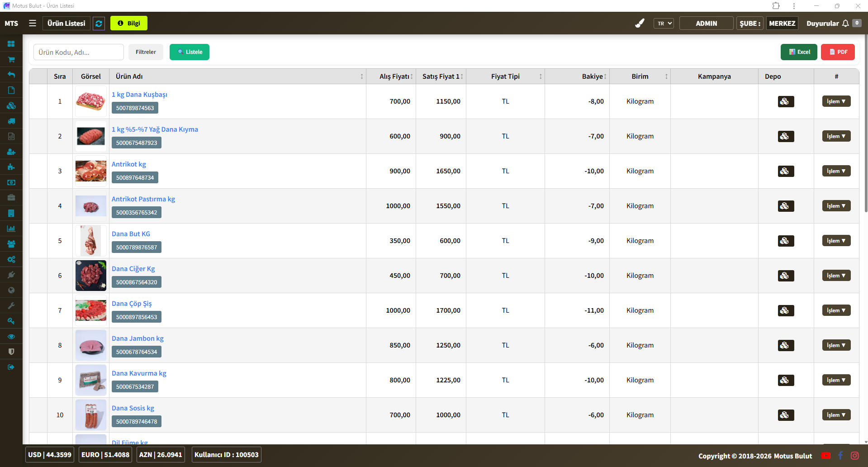Open the delivery truck sidebar icon
868x467 pixels.
click(x=11, y=121)
